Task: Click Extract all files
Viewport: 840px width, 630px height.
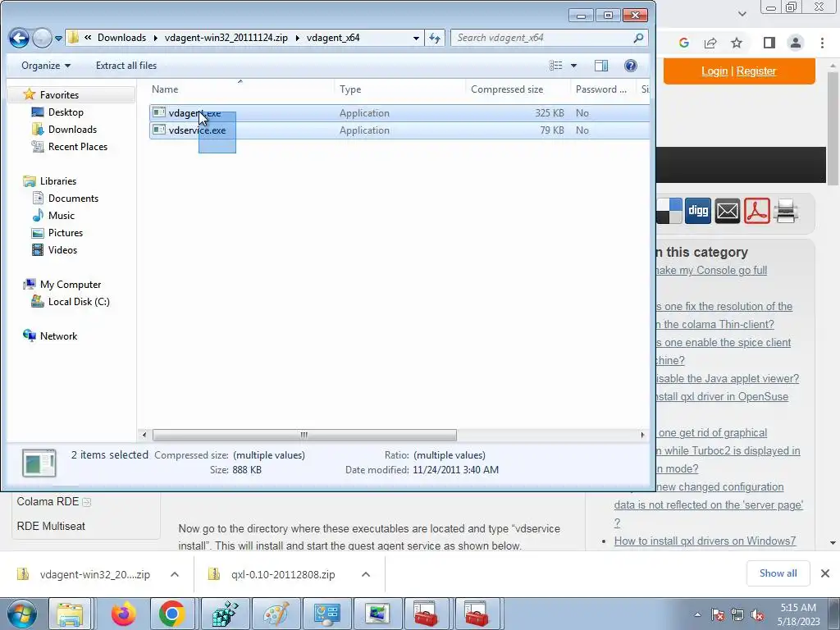Action: (x=126, y=66)
